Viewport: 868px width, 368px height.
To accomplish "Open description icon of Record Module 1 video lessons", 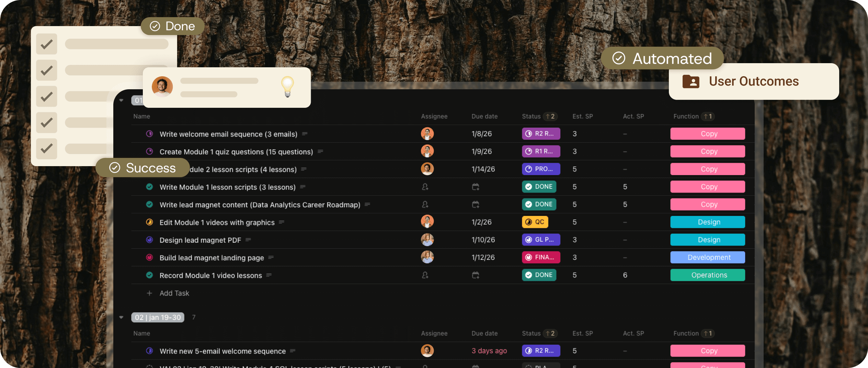I will 269,275.
